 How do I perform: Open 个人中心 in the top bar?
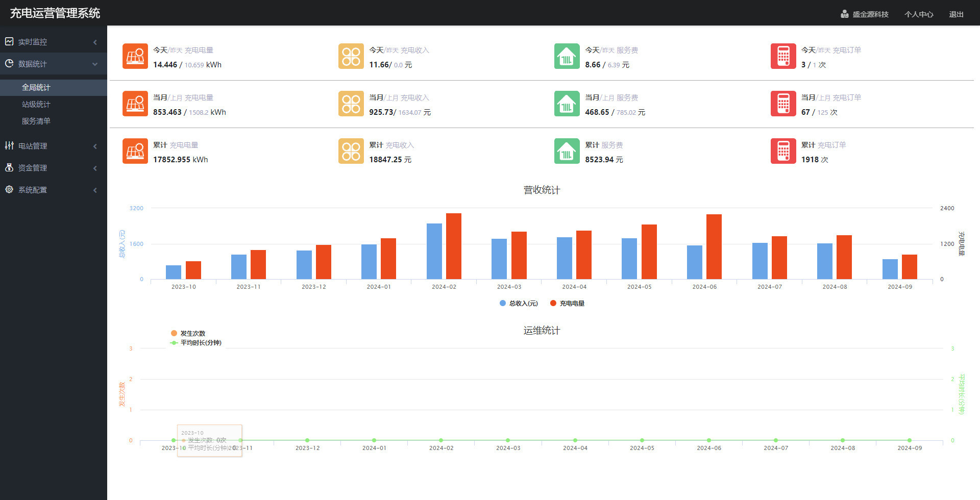pos(919,14)
